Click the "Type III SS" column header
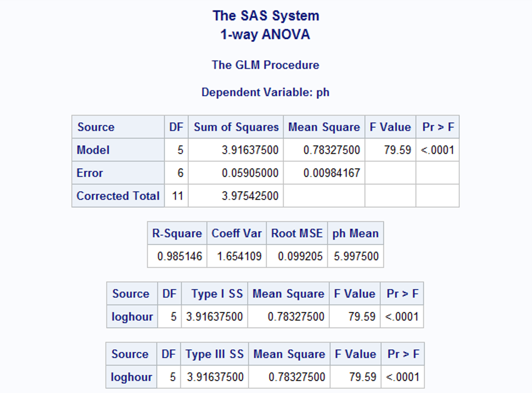 tap(215, 354)
